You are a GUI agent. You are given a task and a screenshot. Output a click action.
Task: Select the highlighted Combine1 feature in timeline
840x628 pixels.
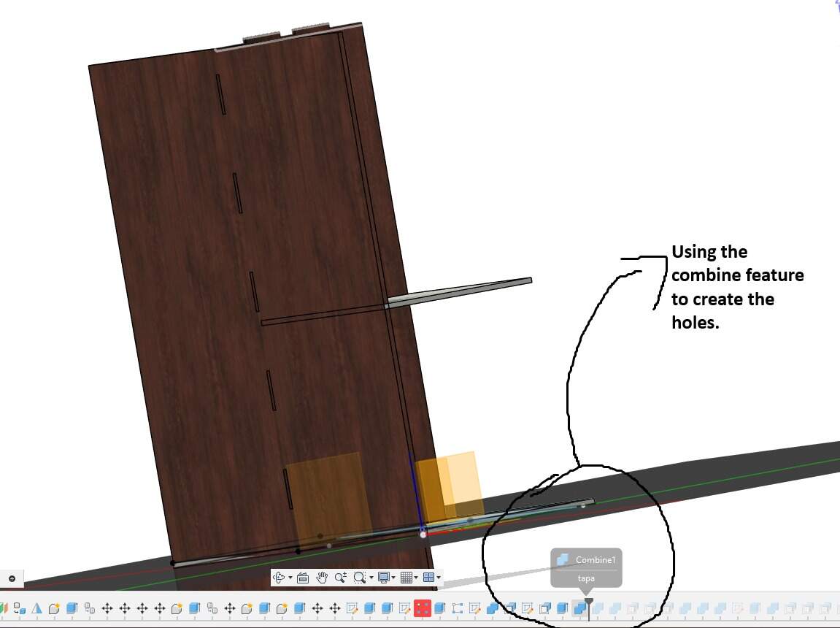(579, 608)
